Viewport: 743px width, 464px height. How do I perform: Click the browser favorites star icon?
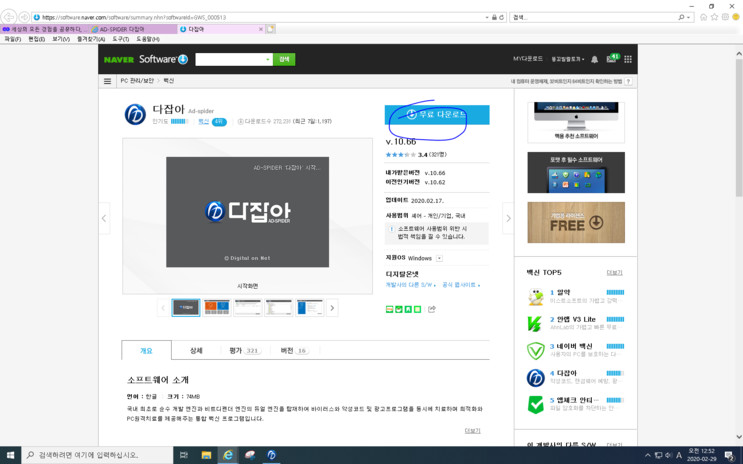[714, 17]
